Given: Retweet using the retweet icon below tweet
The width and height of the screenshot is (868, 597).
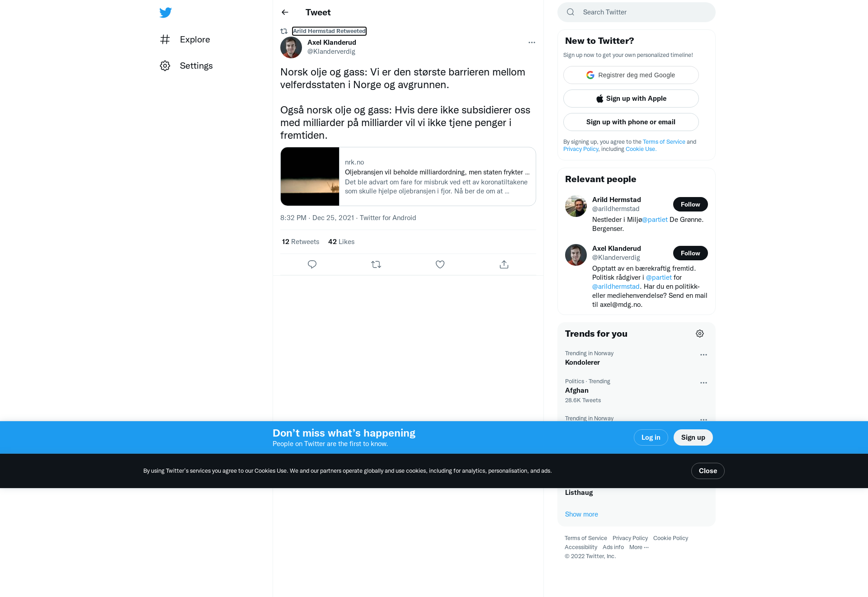Looking at the screenshot, I should click(x=376, y=264).
